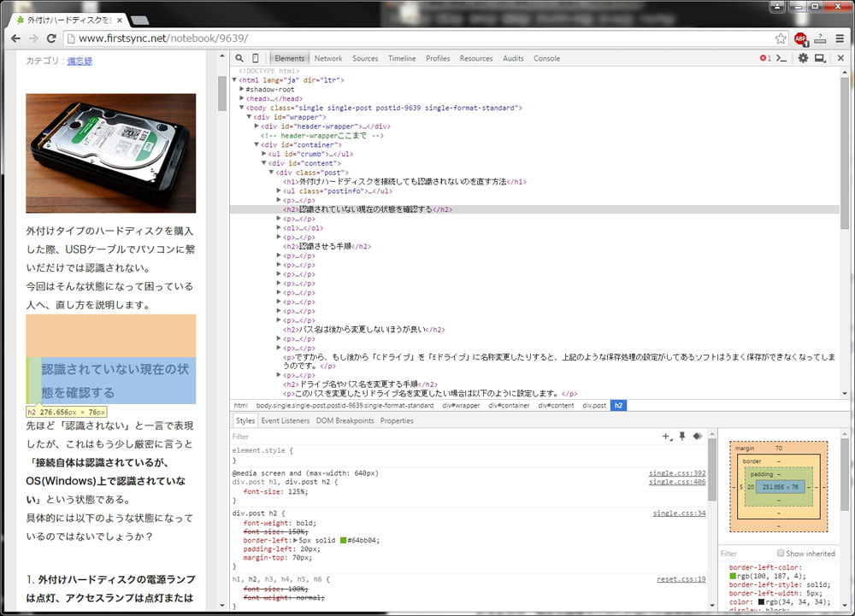
Task: Enable the Show inherited checkbox
Action: (x=781, y=554)
